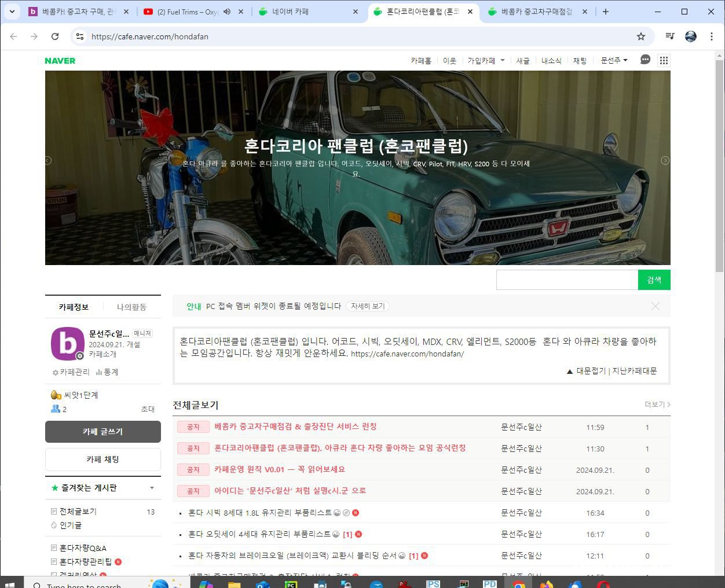
Task: Open notice 베롬카 중고차구매점검 & 출장진단 서비스 런칭
Action: point(295,427)
